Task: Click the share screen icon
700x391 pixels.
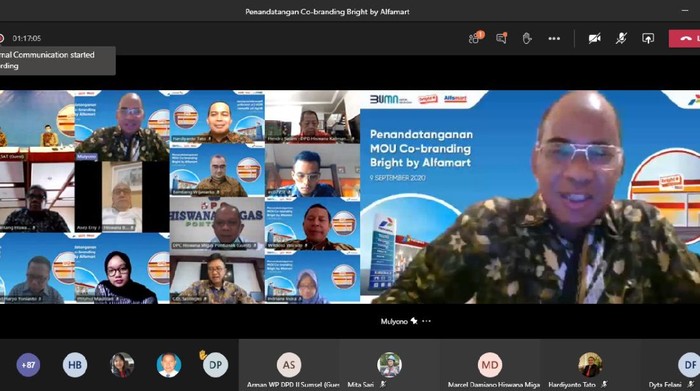Action: 648,38
